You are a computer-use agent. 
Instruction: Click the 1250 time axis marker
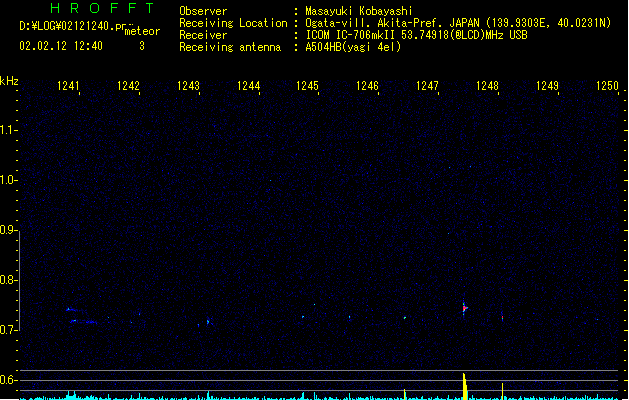click(x=607, y=86)
